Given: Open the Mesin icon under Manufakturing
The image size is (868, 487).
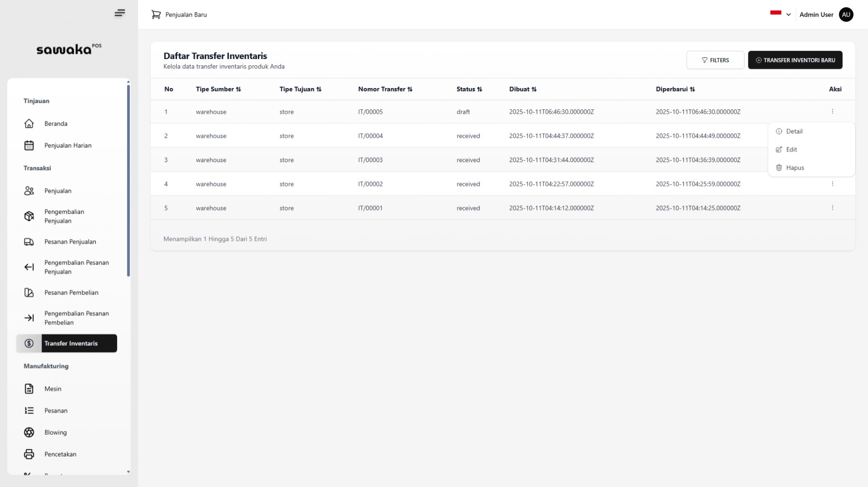Looking at the screenshot, I should pos(29,389).
